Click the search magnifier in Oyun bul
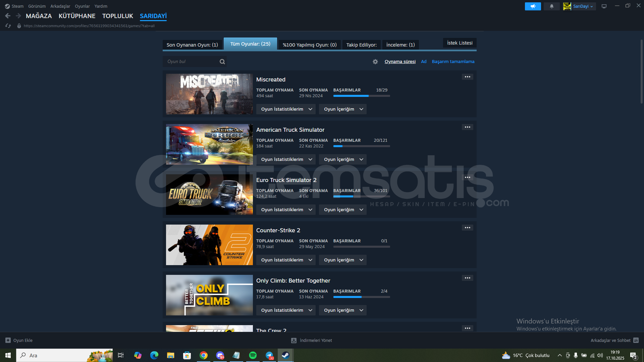This screenshot has height=362, width=644. (x=222, y=62)
